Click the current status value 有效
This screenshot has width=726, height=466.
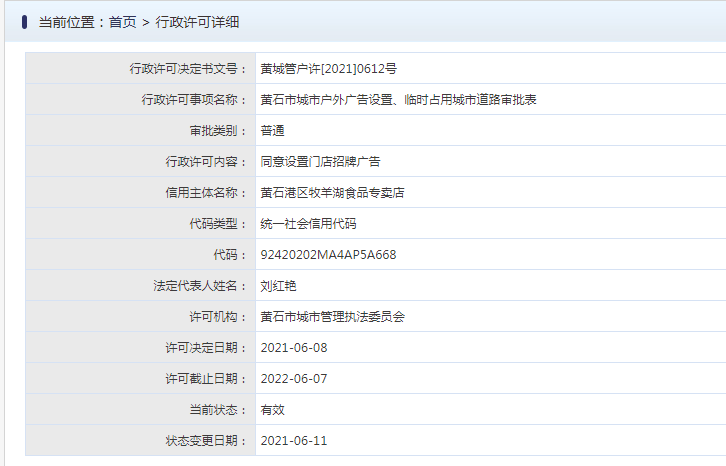point(273,410)
